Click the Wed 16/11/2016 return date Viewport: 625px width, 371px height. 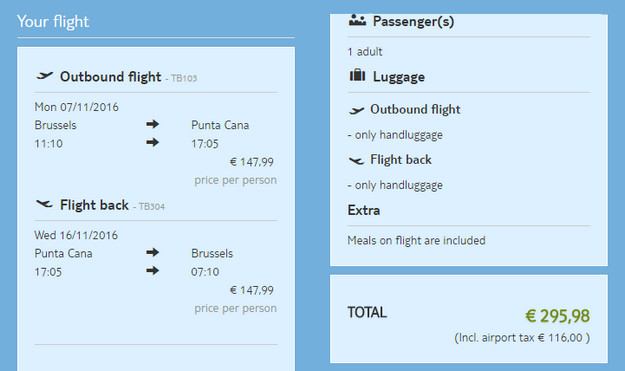76,235
